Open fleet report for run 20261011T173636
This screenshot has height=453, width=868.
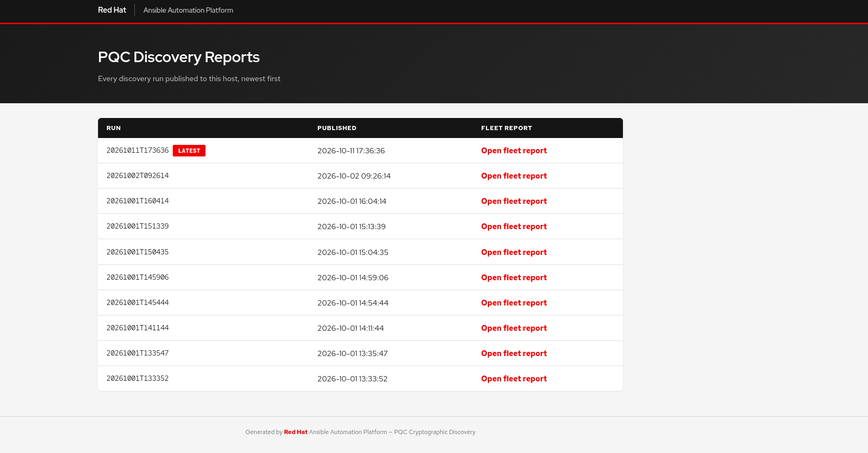[514, 151]
